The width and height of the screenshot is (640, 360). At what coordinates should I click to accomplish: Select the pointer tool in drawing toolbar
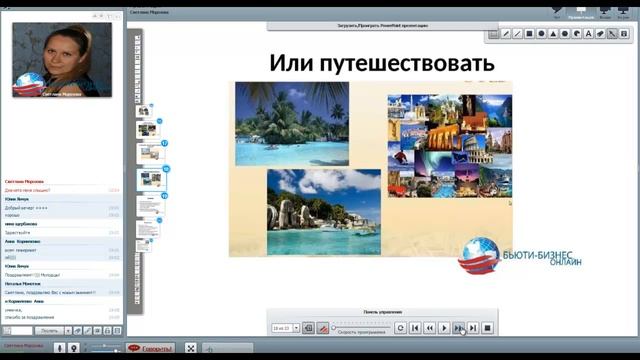612,34
